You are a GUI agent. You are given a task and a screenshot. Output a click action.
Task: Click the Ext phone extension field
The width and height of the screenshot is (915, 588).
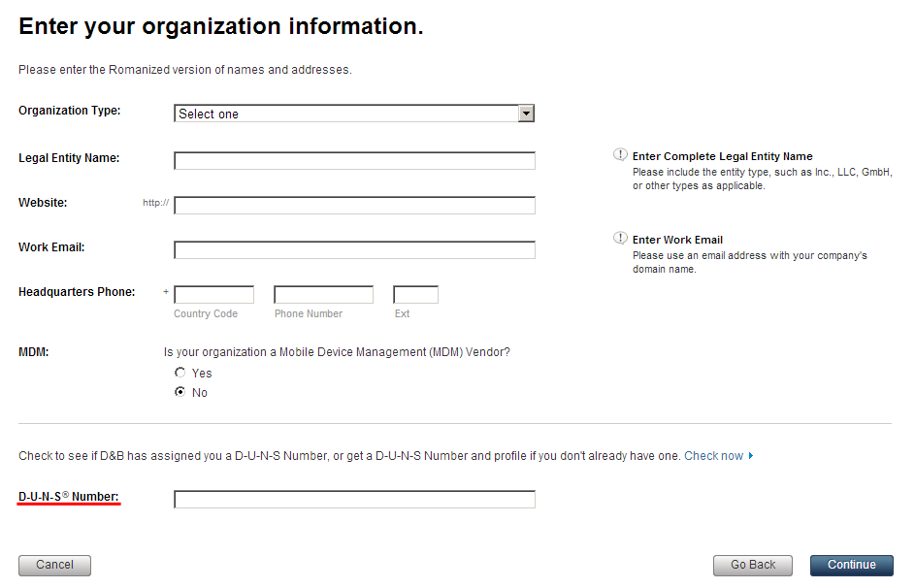[415, 295]
